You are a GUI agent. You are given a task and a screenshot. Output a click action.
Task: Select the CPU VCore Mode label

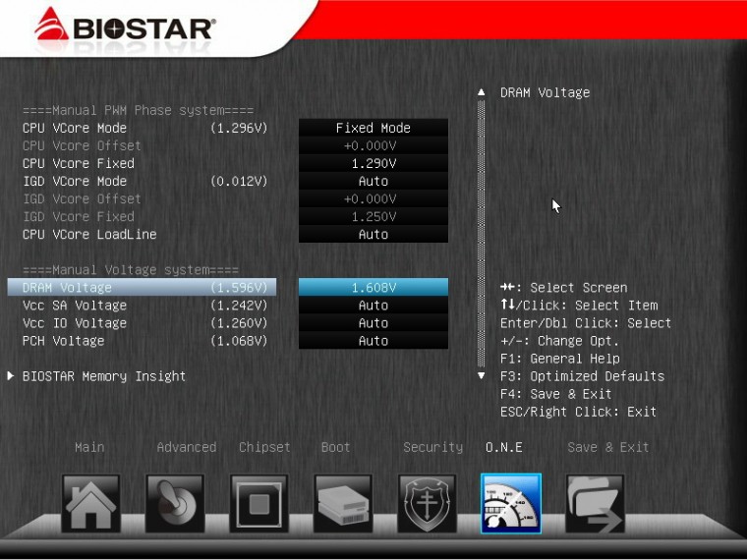pyautogui.click(x=75, y=128)
